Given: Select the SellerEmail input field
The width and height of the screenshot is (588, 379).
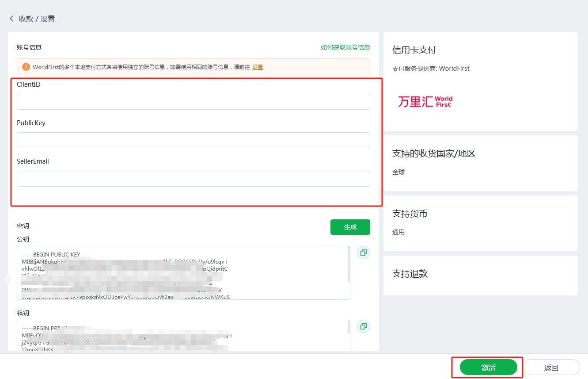Looking at the screenshot, I should point(193,179).
